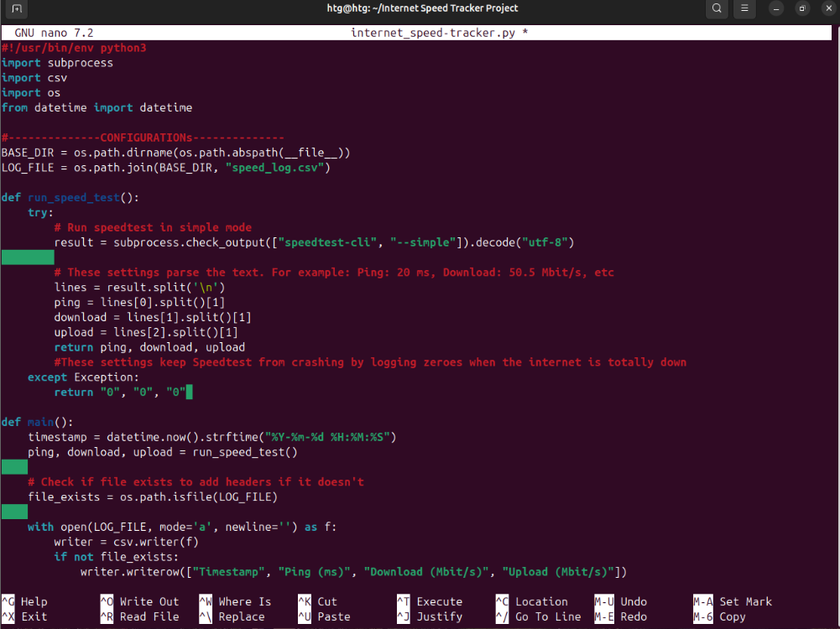
Task: Restore the terminal window size
Action: [x=802, y=8]
